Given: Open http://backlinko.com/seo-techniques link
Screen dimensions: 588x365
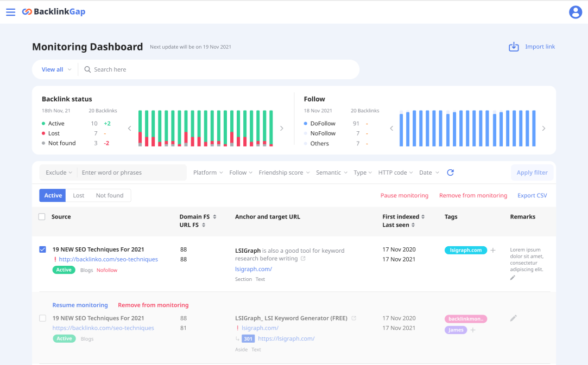Looking at the screenshot, I should click(109, 259).
